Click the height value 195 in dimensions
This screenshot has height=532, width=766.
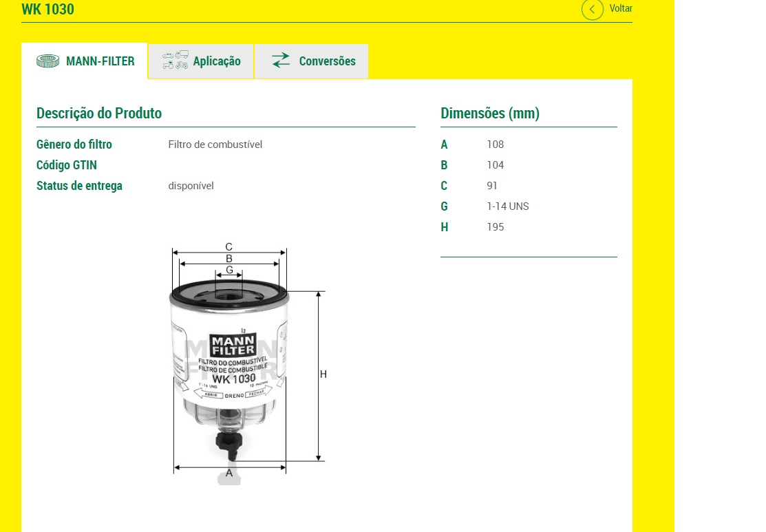click(495, 227)
